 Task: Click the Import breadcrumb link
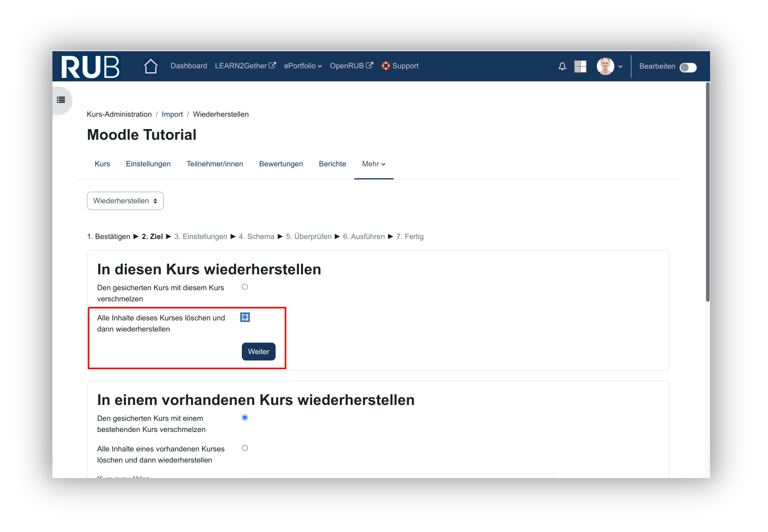[172, 114]
